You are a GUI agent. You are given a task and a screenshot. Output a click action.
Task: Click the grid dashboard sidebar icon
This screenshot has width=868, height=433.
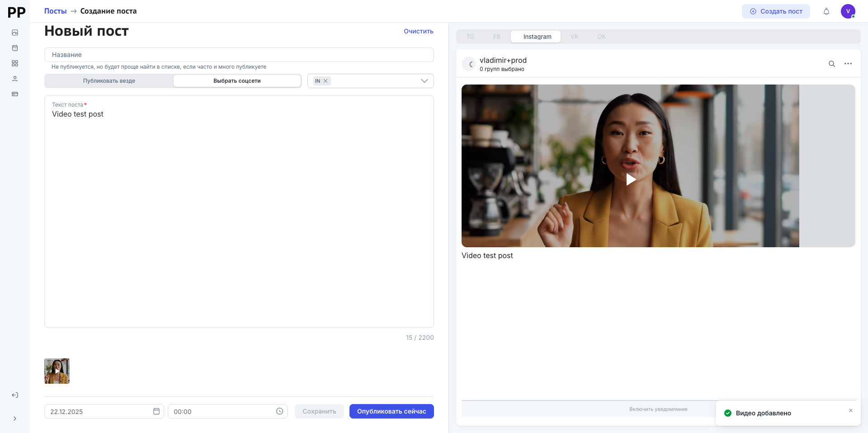tap(15, 63)
